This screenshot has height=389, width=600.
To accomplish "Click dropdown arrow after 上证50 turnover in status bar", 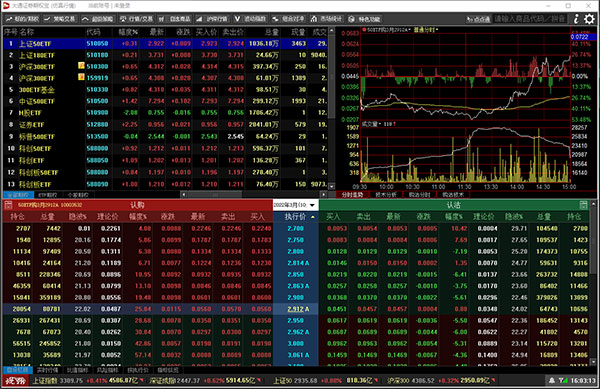I will [x=377, y=381].
